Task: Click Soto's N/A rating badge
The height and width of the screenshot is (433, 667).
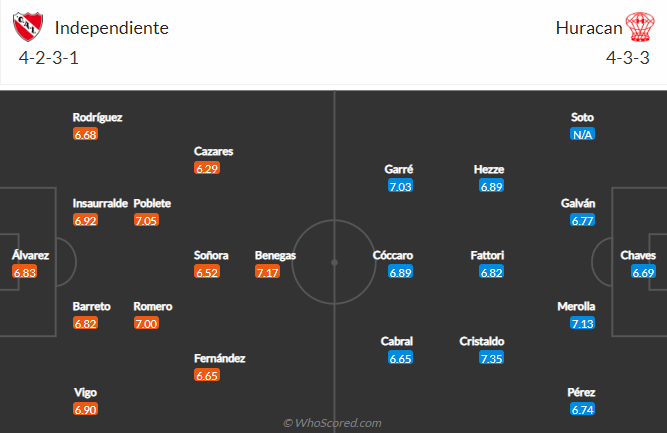Action: click(582, 134)
